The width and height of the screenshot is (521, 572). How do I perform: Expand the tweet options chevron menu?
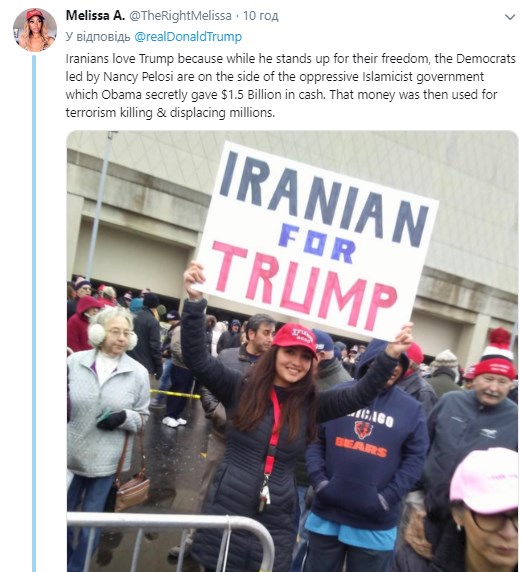click(509, 17)
